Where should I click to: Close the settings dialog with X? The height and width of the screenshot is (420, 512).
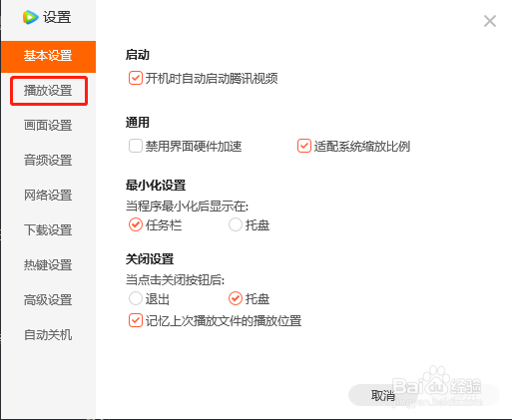point(490,21)
